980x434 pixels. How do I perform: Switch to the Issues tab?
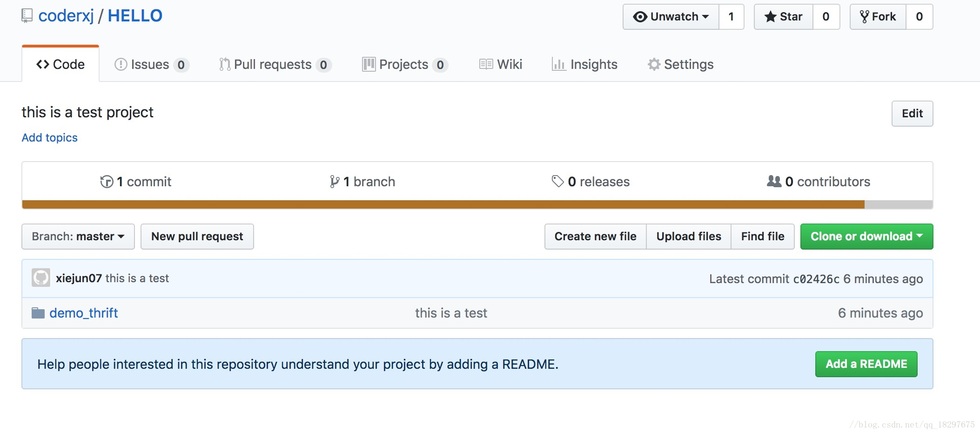tap(150, 64)
